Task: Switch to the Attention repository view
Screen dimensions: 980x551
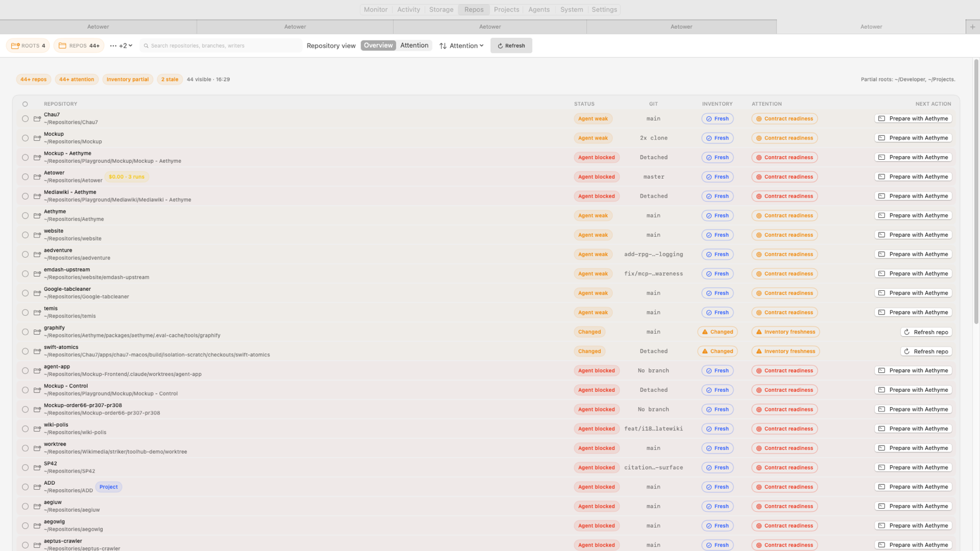Action: pos(414,45)
